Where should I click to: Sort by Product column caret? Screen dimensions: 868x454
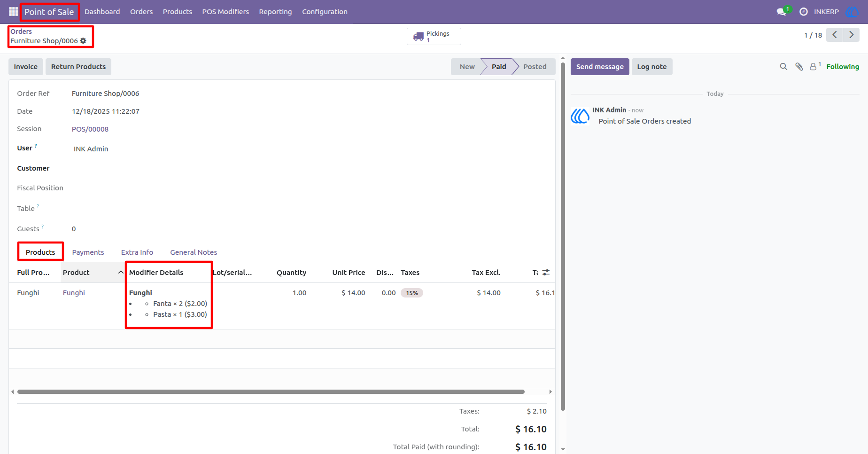(121, 273)
